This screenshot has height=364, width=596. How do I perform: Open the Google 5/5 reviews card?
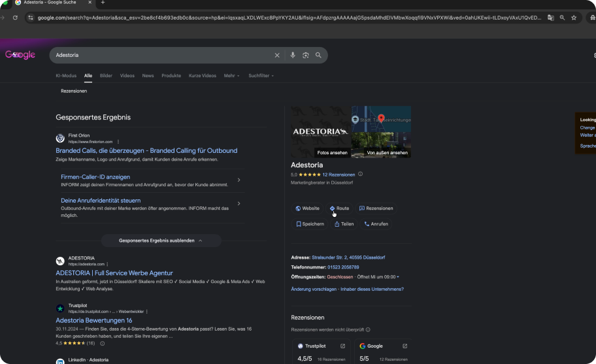(x=384, y=352)
